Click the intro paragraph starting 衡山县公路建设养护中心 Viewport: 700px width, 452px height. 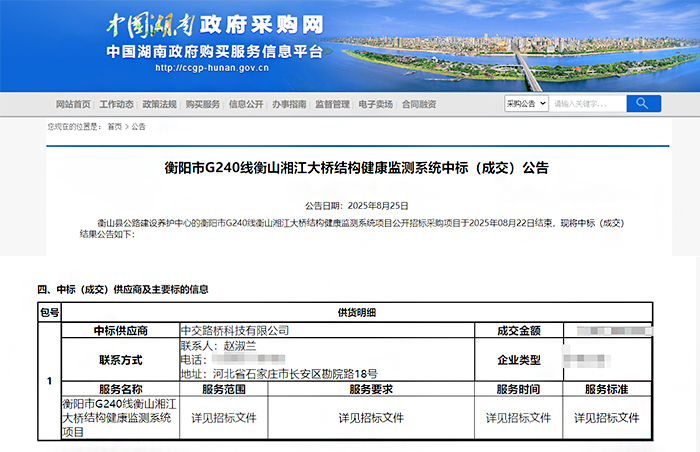[352, 228]
